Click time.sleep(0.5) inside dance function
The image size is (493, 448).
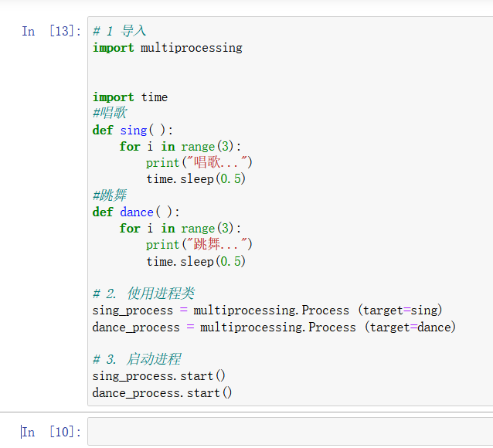[195, 261]
